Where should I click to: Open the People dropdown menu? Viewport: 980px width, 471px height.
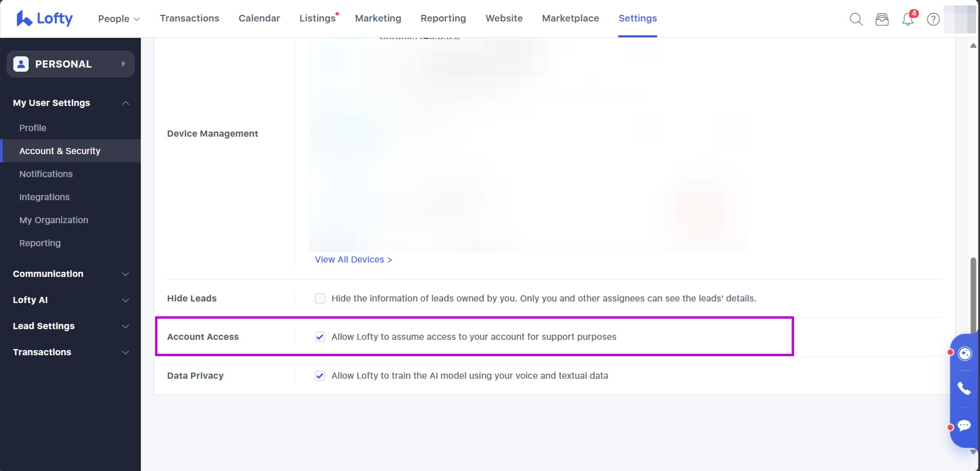(119, 19)
